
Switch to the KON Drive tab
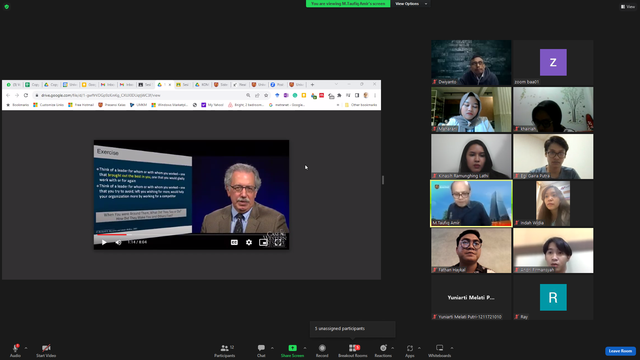(x=202, y=84)
